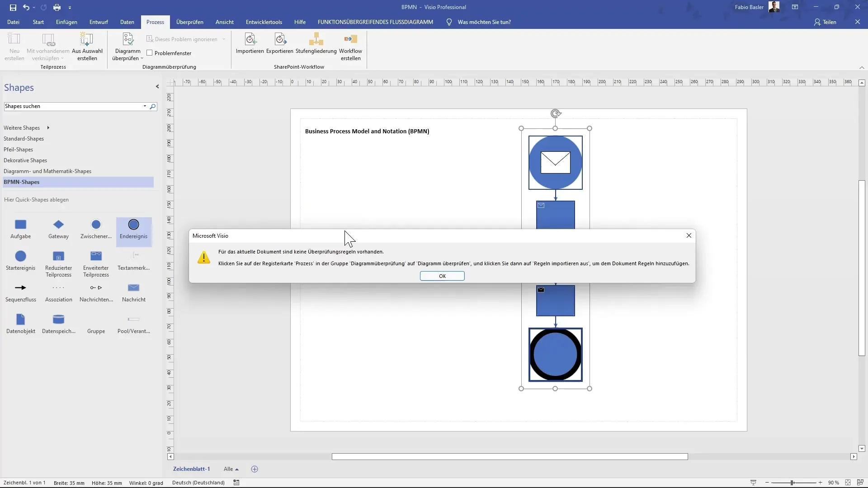868x488 pixels.
Task: Click the Undo arrow icon
Action: (26, 7)
